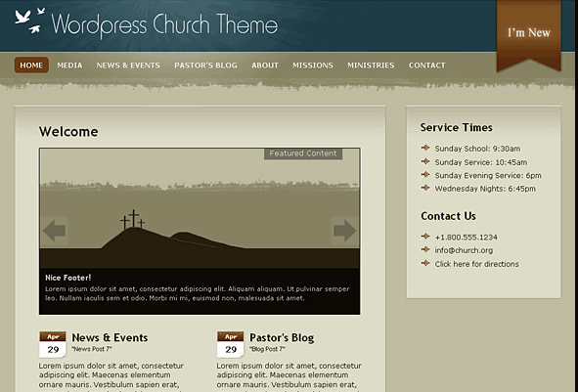Viewport: 578px width, 392px height.
Task: Click the cross bullet beside Sunday School
Action: coord(425,148)
